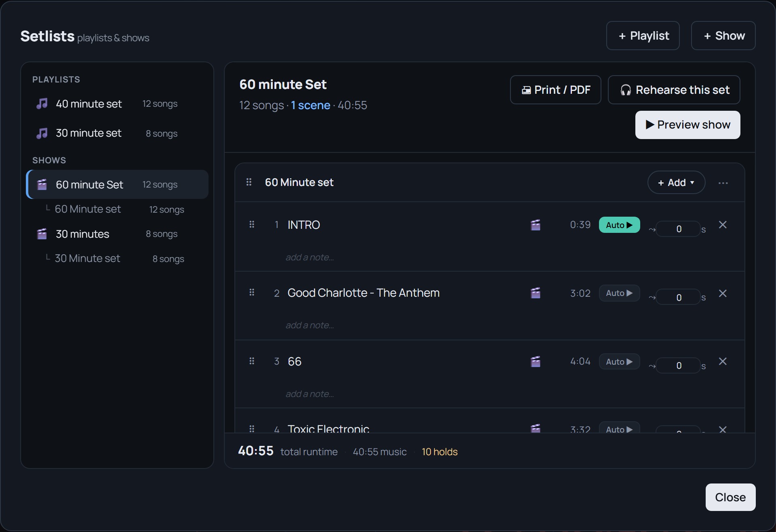
Task: Select the 60 minute Set show
Action: [x=117, y=184]
